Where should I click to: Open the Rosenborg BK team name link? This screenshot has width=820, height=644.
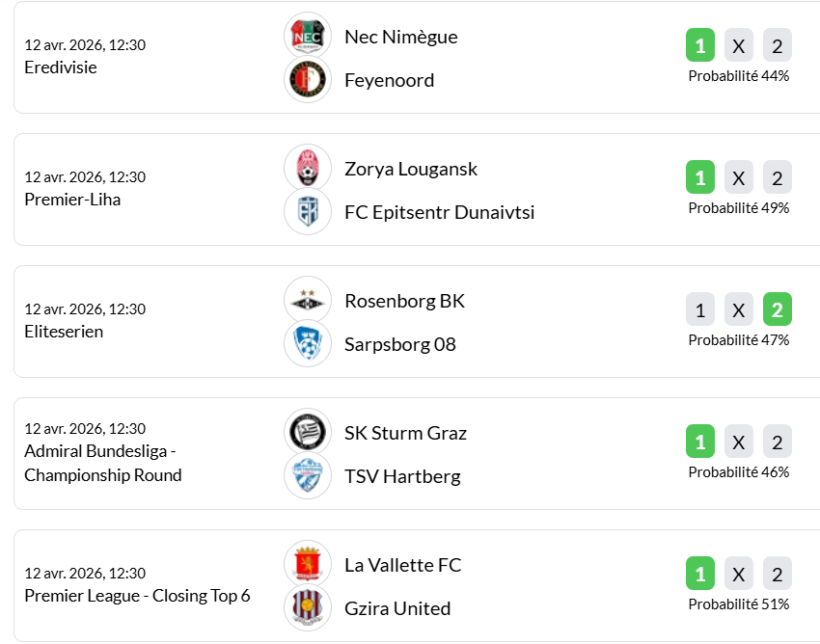point(404,301)
